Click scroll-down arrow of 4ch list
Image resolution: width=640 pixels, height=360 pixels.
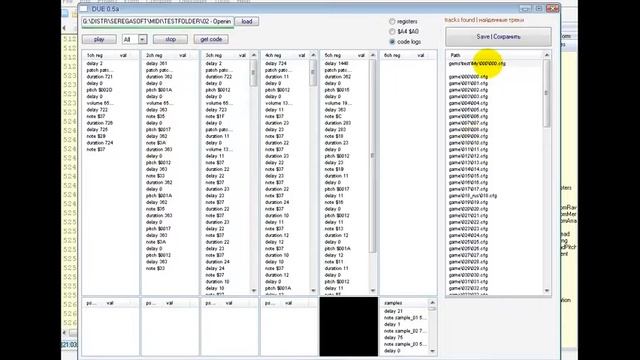click(x=313, y=290)
